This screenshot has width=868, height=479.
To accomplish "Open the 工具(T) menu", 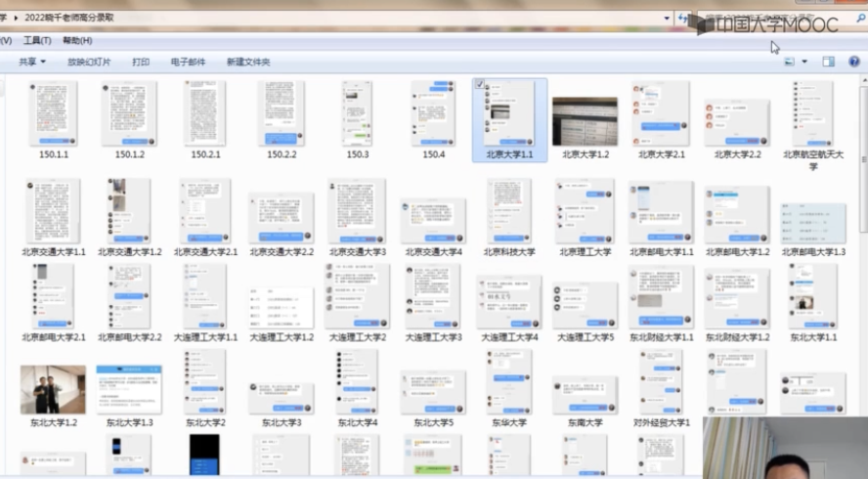I will tap(37, 40).
